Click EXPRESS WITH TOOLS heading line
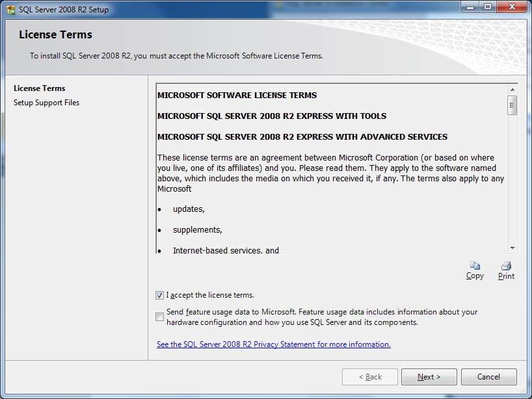532x399 pixels. (x=272, y=116)
